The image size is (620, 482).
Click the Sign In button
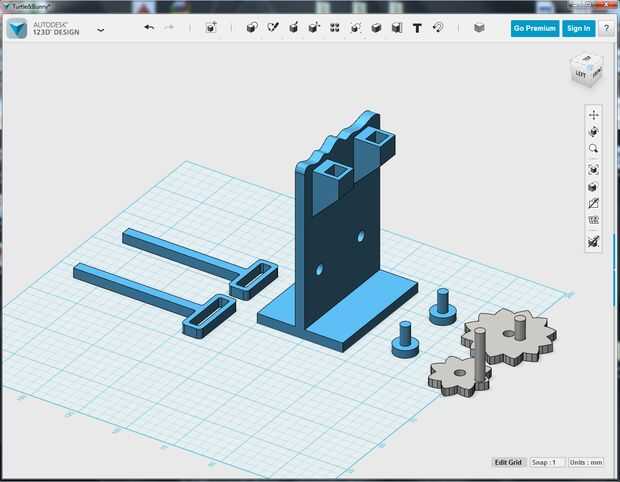(x=577, y=29)
